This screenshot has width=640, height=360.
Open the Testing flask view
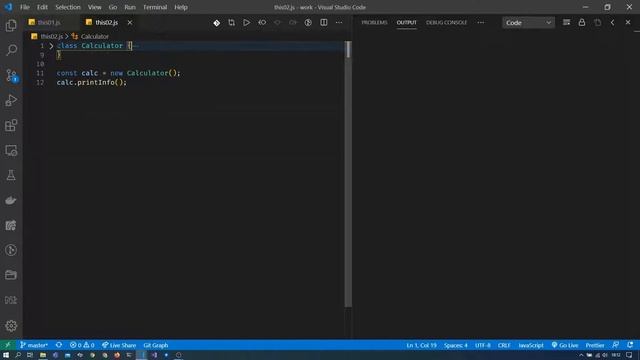point(11,175)
